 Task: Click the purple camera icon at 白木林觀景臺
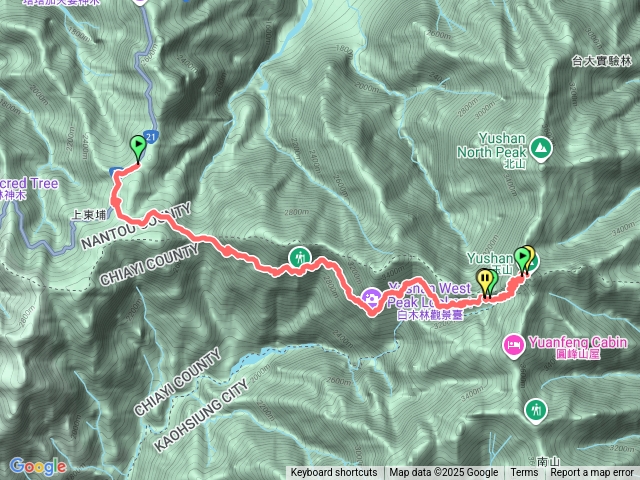pyautogui.click(x=371, y=299)
